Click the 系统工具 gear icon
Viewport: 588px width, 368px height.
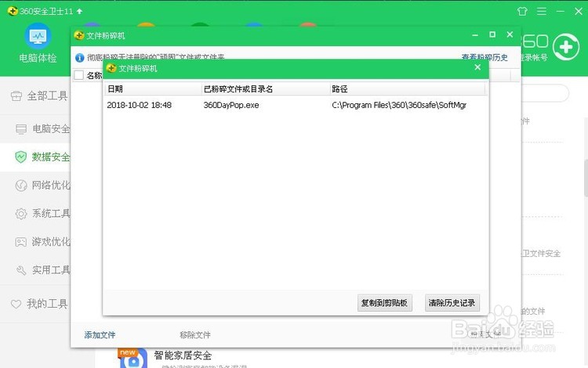(21, 214)
